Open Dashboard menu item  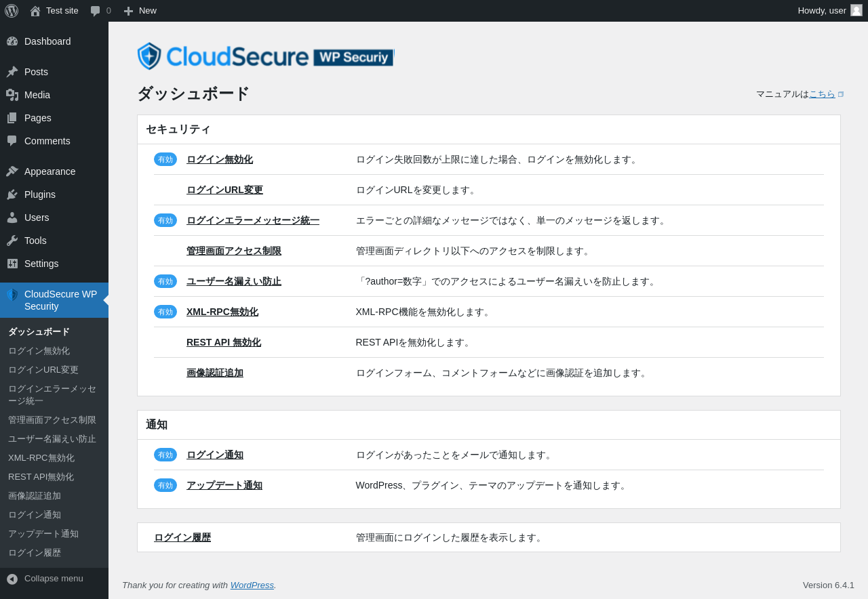pyautogui.click(x=54, y=41)
